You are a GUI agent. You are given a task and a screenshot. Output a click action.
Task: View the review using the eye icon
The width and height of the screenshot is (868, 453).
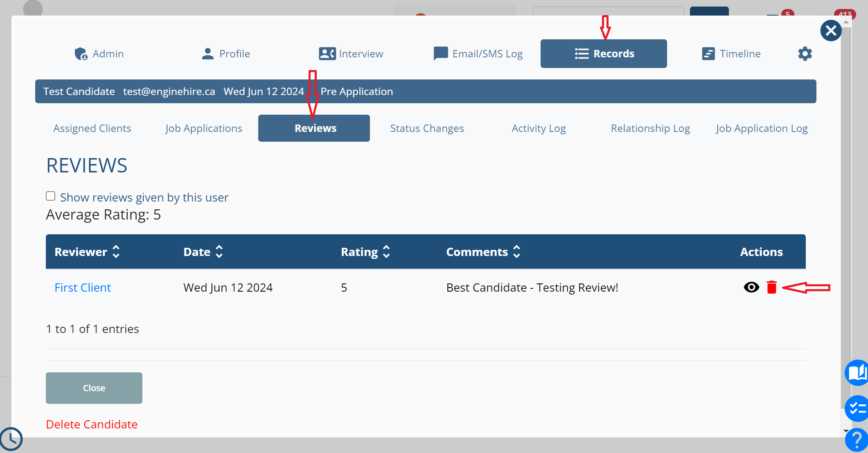click(x=751, y=287)
